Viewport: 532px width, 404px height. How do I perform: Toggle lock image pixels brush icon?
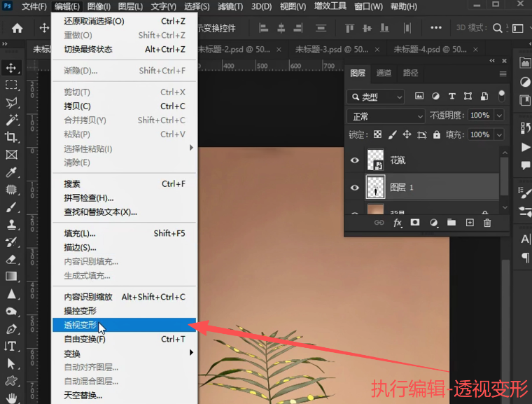click(392, 134)
